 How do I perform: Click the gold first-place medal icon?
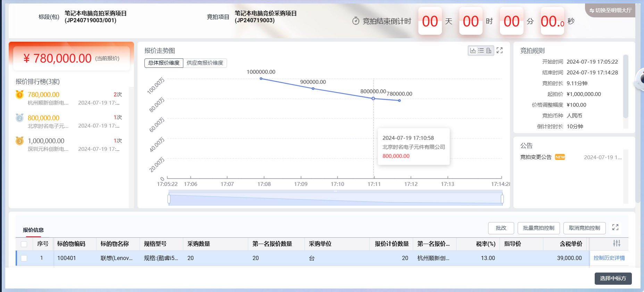pos(20,95)
